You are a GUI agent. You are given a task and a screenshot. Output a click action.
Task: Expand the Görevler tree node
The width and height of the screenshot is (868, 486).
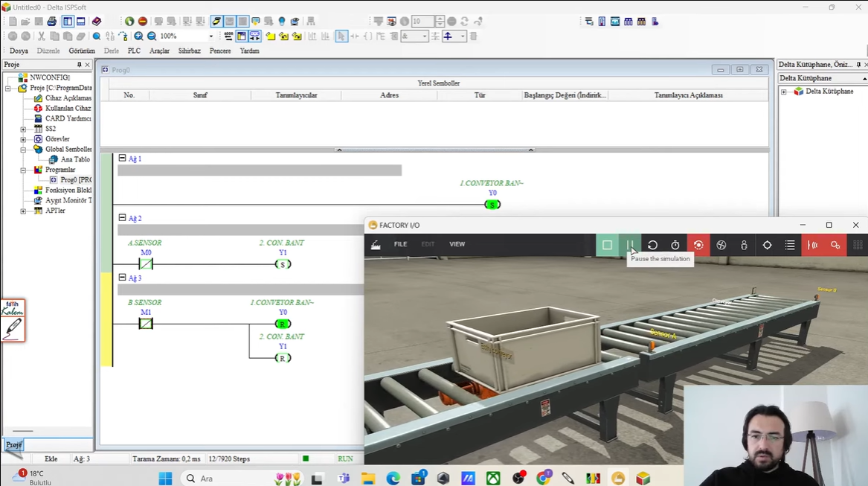coord(23,139)
